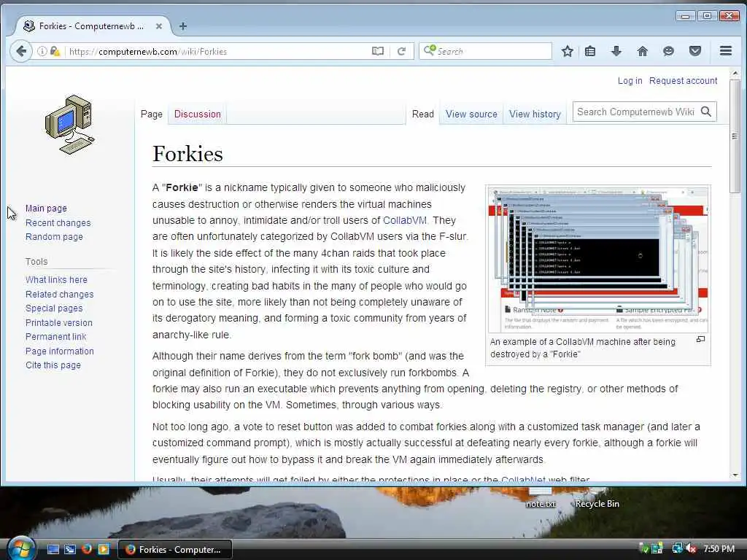Open site information icon in address bar
The width and height of the screenshot is (747, 560).
coord(42,51)
